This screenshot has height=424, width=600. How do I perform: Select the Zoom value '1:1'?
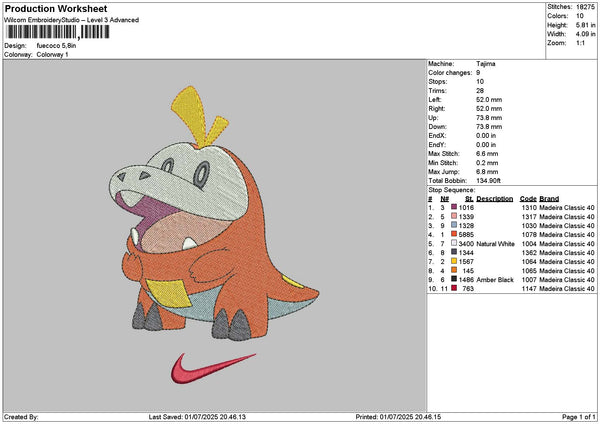(580, 43)
